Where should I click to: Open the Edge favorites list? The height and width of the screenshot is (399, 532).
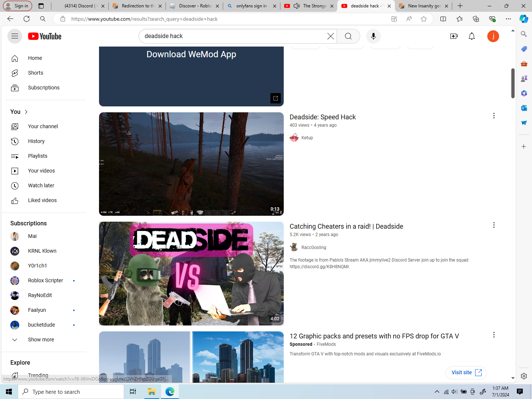459,19
